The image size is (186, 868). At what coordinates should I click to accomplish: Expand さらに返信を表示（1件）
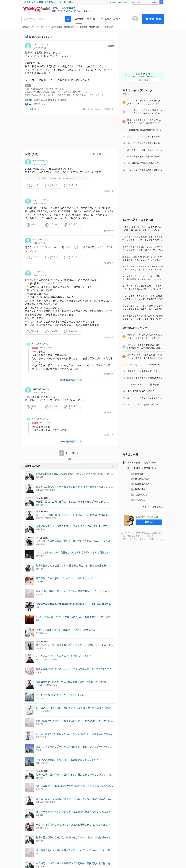pyautogui.click(x=72, y=441)
